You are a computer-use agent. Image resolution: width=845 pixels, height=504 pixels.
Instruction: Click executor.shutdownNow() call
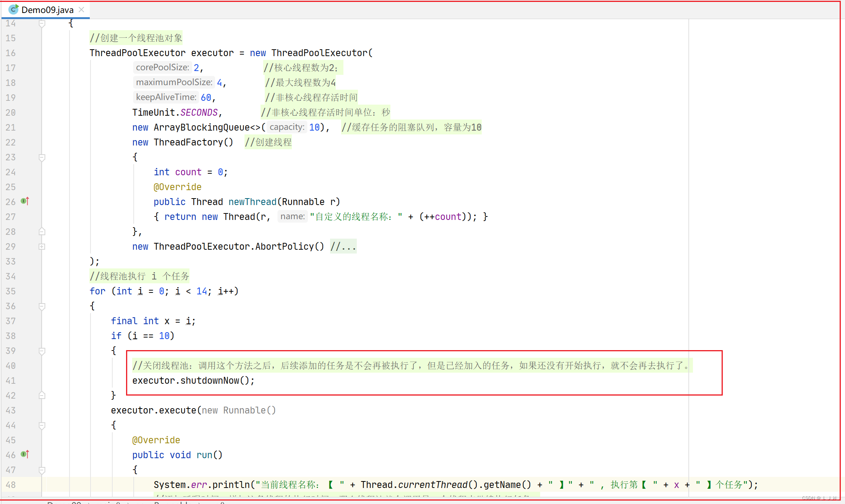[x=193, y=381]
